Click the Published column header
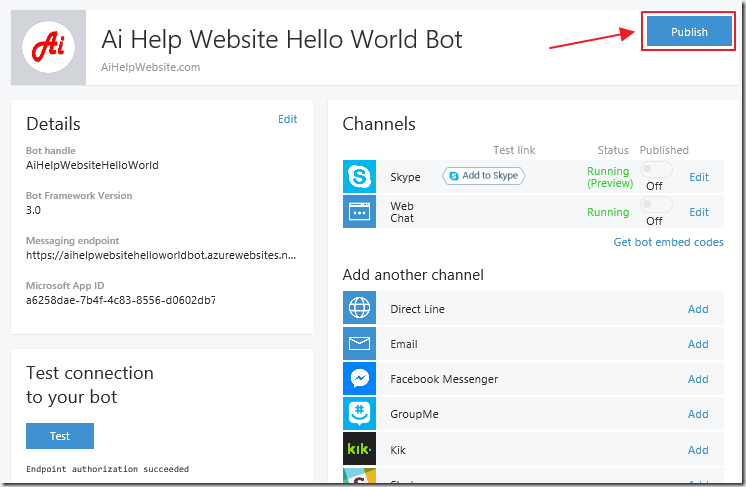This screenshot has height=487, width=746. (x=664, y=150)
